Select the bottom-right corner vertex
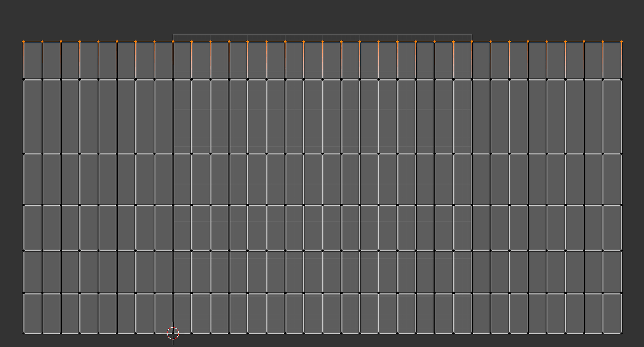This screenshot has width=644, height=347. coord(622,333)
